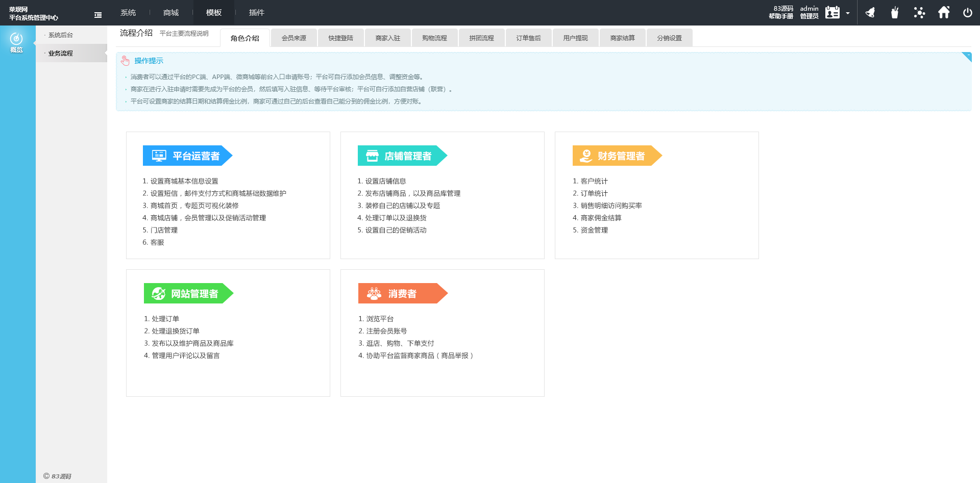The width and height of the screenshot is (980, 483).
Task: Switch to the 拼团流程 tab
Action: (x=482, y=38)
